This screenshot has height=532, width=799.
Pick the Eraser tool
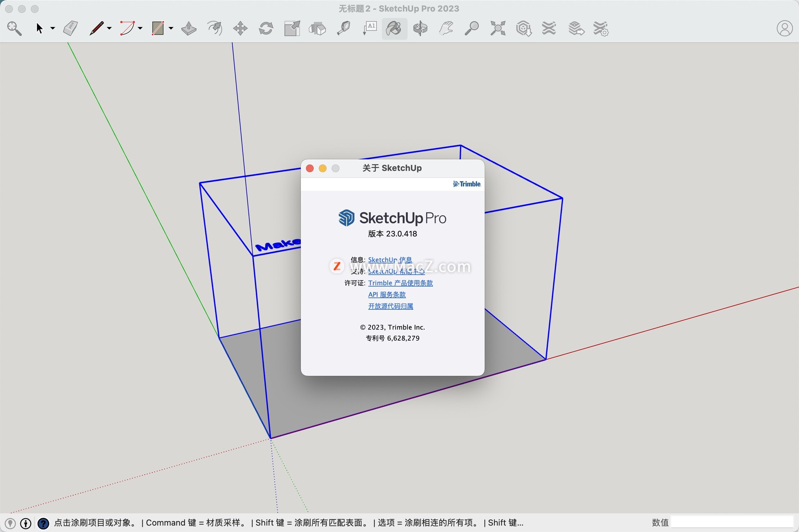[71, 28]
